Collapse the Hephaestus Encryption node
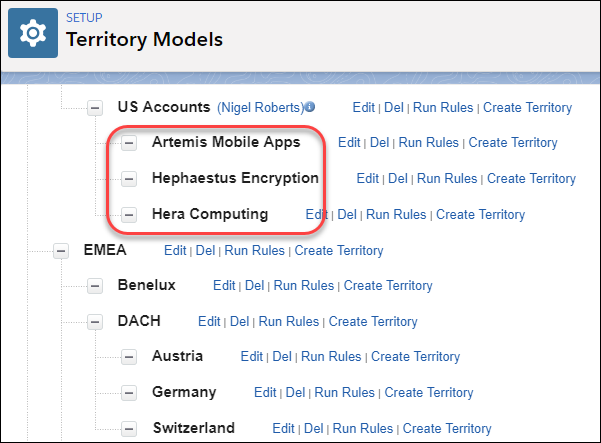Image resolution: width=601 pixels, height=443 pixels. click(129, 179)
